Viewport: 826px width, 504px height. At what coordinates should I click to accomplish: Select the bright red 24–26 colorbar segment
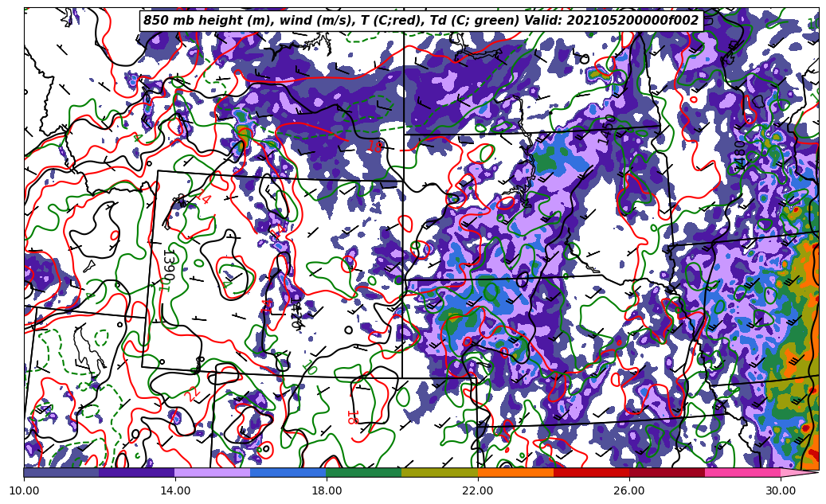click(591, 472)
